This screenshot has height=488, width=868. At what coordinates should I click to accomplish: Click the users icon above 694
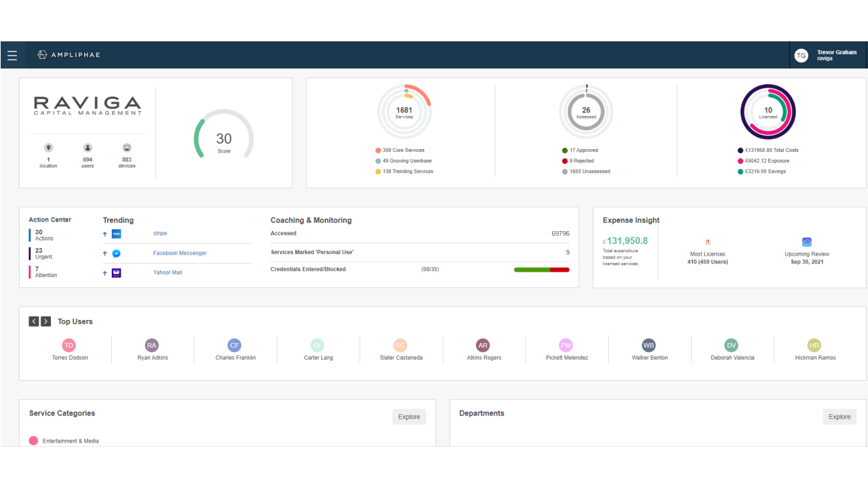[x=87, y=148]
